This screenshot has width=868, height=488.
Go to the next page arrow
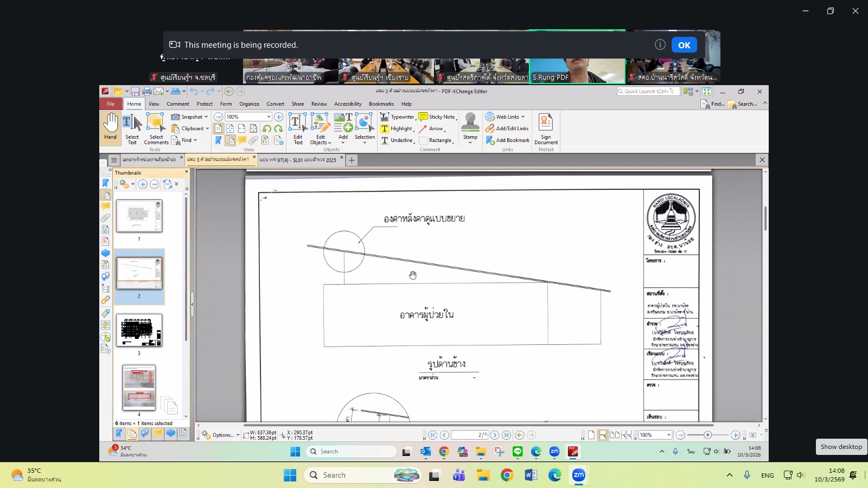coord(495,435)
